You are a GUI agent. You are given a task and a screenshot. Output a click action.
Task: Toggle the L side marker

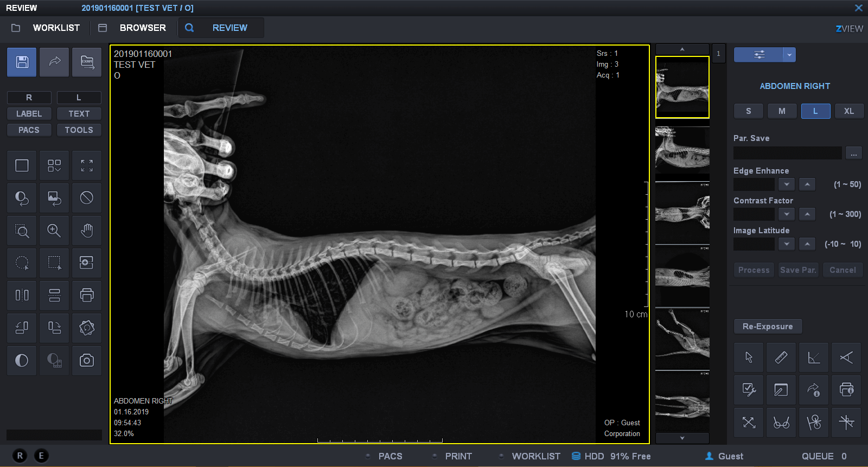(79, 98)
